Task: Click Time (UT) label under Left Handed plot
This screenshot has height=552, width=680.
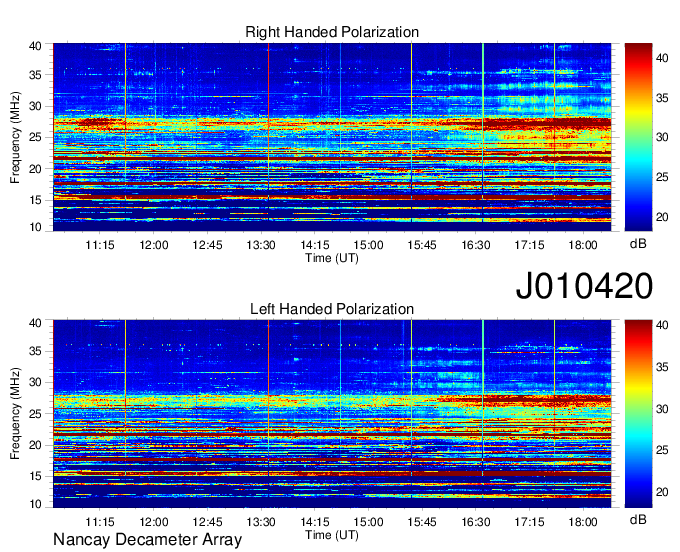Action: pyautogui.click(x=332, y=535)
